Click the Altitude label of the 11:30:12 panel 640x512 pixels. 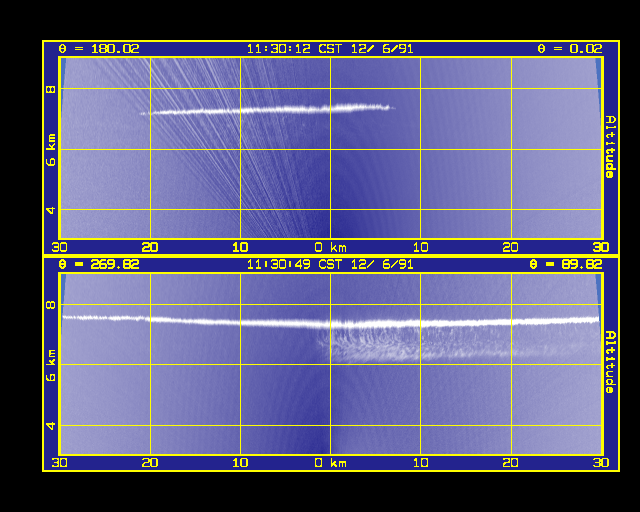[610, 147]
